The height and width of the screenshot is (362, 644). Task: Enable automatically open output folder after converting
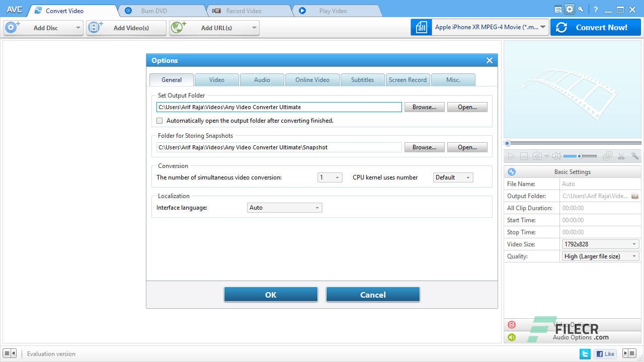click(159, 121)
